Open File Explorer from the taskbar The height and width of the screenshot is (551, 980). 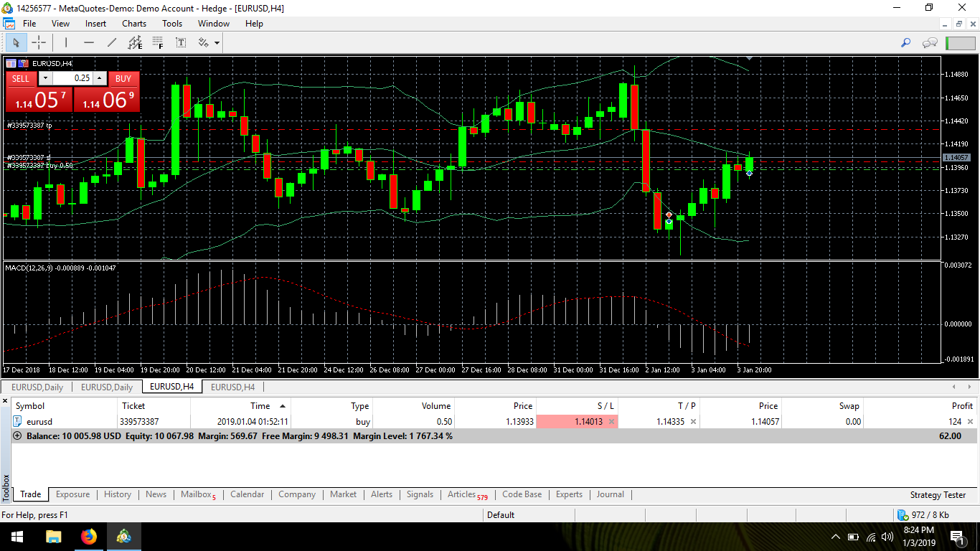(53, 537)
